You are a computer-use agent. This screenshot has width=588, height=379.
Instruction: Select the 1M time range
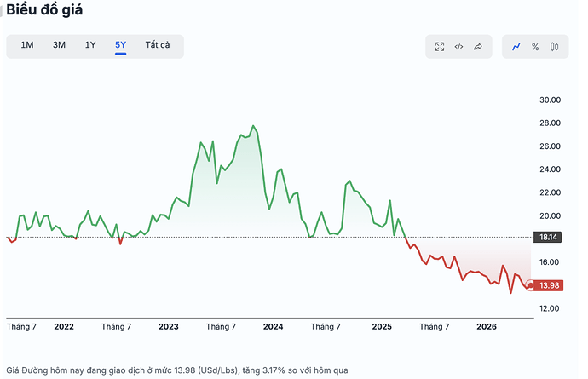[27, 45]
